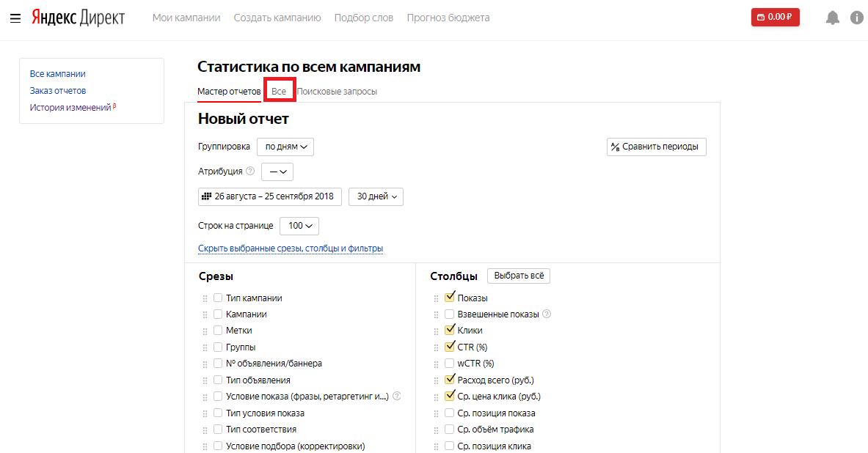Screen dimensions: 868x453
Task: Grab drag handle of Клики column row
Action: pos(437,331)
